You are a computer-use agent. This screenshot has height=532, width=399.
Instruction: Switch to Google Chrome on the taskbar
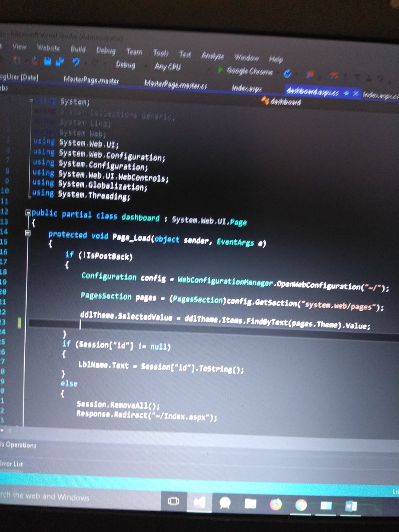(301, 505)
